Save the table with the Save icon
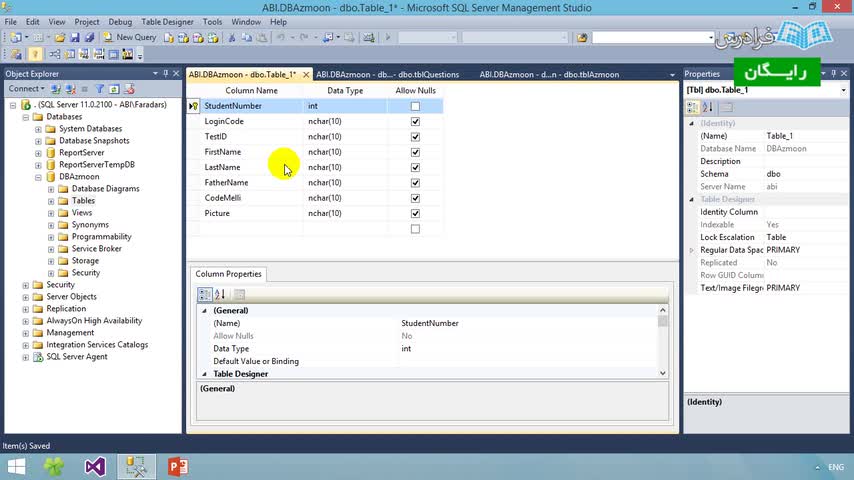The height and width of the screenshot is (480, 854). click(x=75, y=38)
